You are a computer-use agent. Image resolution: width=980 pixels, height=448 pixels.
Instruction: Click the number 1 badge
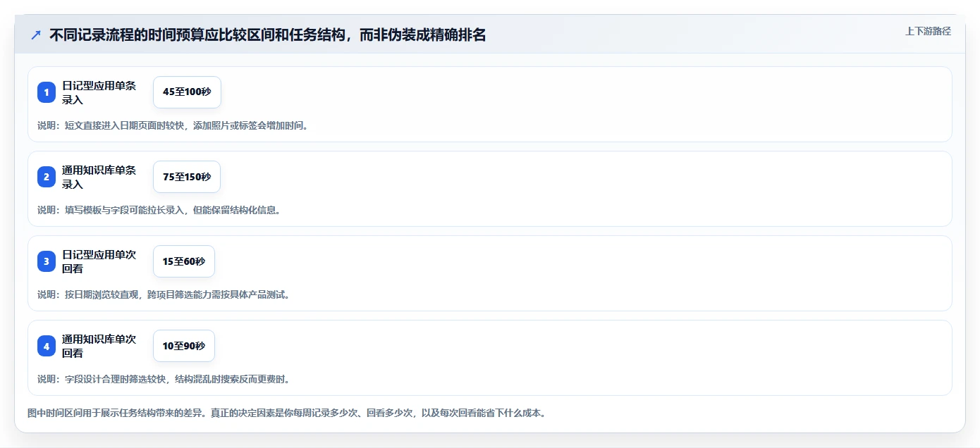coord(47,92)
